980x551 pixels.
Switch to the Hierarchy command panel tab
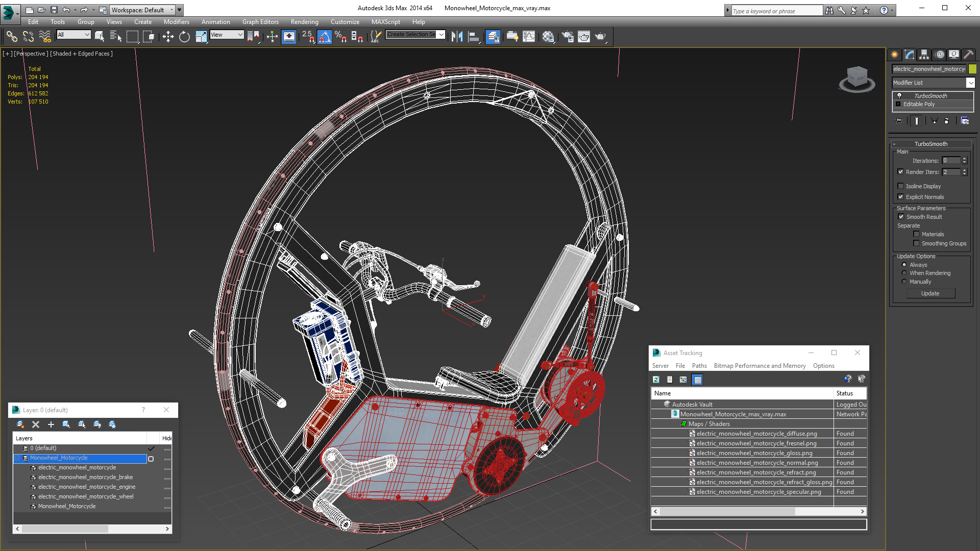tap(924, 55)
